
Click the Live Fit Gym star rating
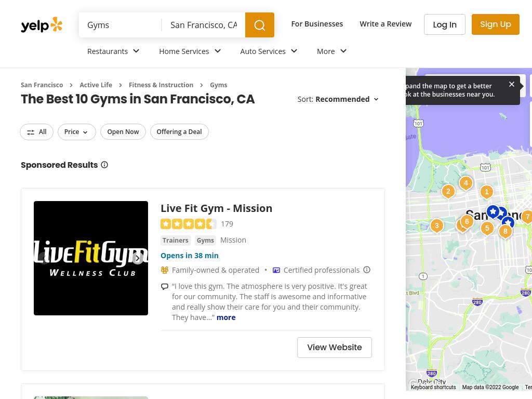tap(188, 224)
